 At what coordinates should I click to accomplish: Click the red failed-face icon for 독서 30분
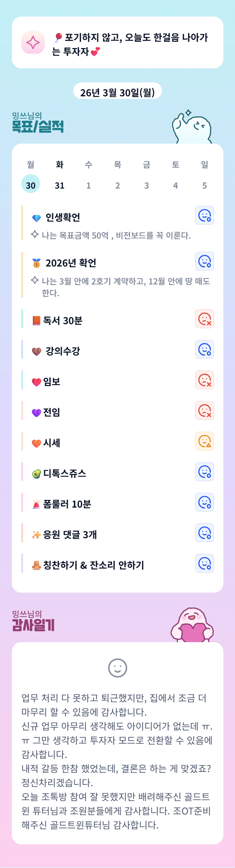[204, 319]
